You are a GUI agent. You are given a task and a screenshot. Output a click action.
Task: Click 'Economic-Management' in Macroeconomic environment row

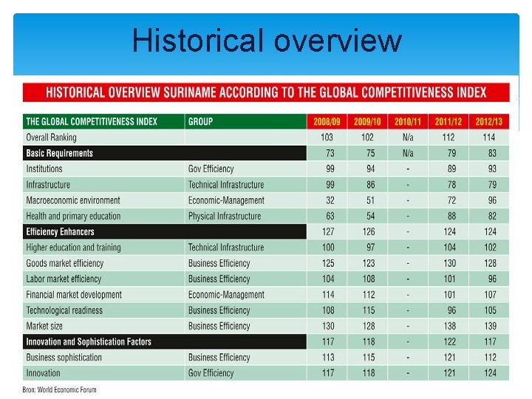(226, 200)
